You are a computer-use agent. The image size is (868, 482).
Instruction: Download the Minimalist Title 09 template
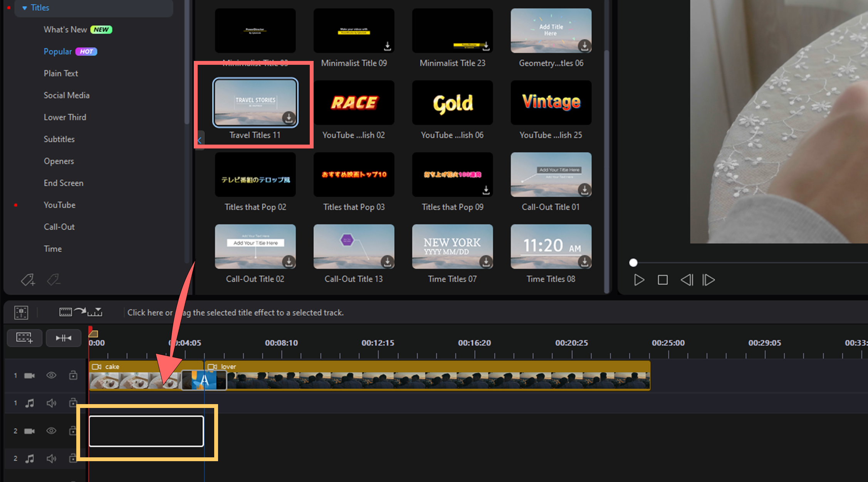click(387, 46)
